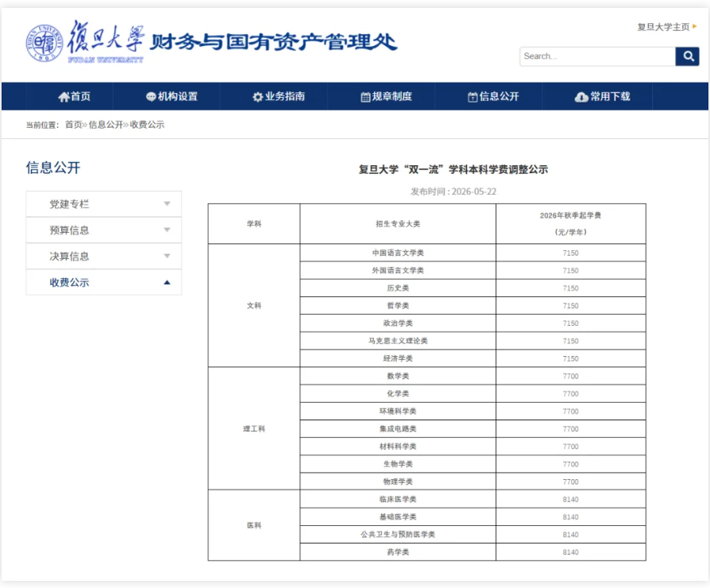710x588 pixels.
Task: Click the 经济学类 table cell
Action: tap(398, 358)
